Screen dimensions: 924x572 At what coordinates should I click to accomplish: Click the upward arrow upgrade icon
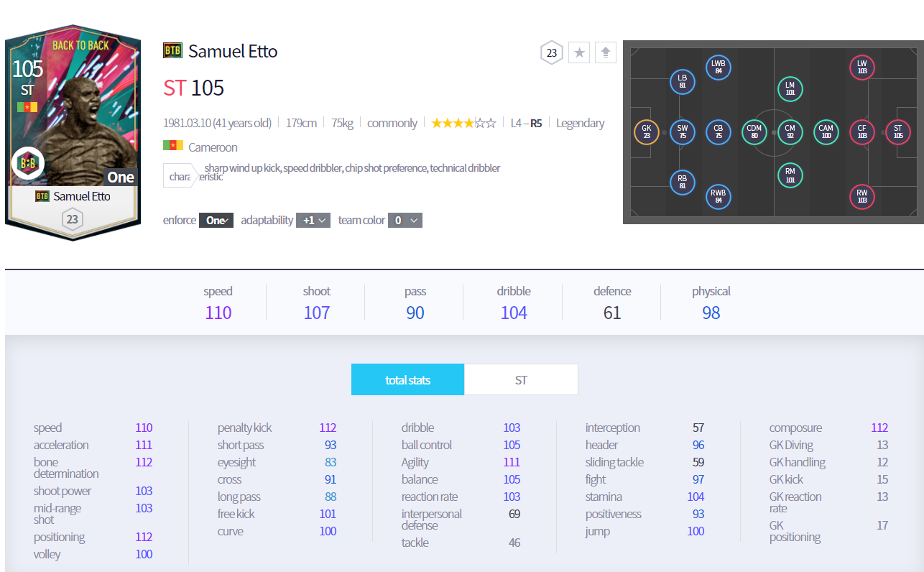tap(606, 52)
